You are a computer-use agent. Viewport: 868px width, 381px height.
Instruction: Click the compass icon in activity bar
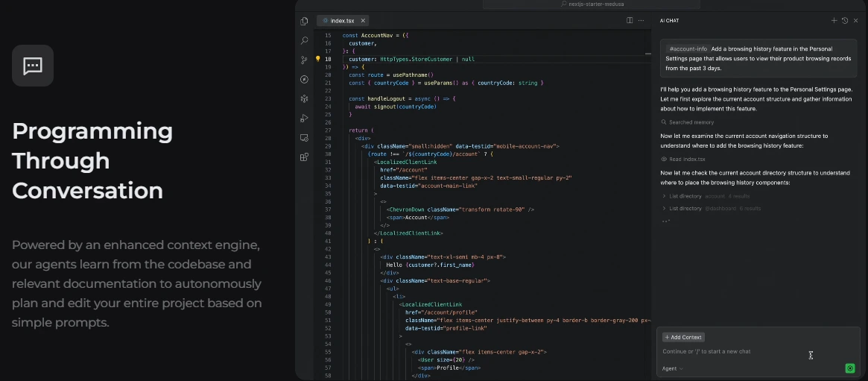click(304, 79)
